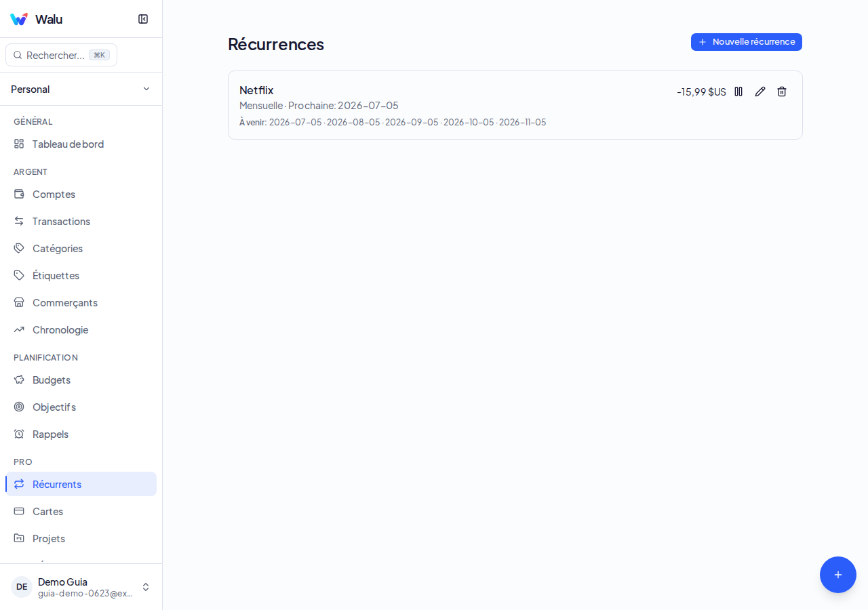The width and height of the screenshot is (868, 610).
Task: Open Commerçants page
Action: click(x=81, y=302)
